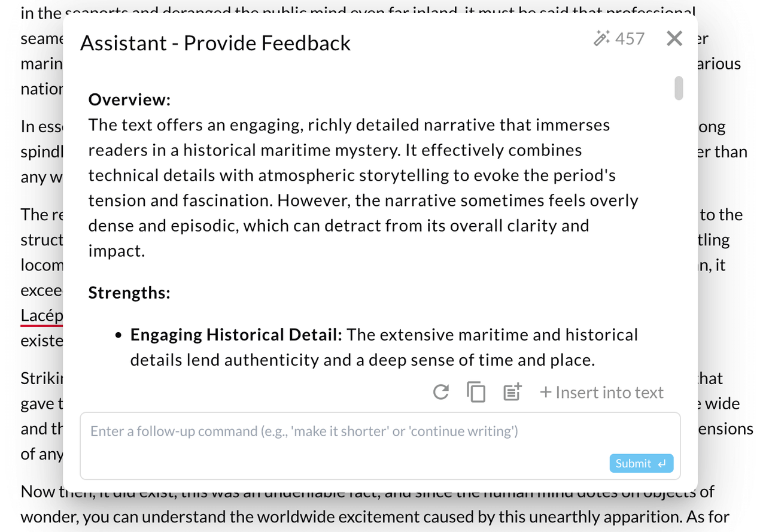This screenshot has height=532, width=766.
Task: Click the bold 'Engaging Historical Detail:' label
Action: [236, 335]
